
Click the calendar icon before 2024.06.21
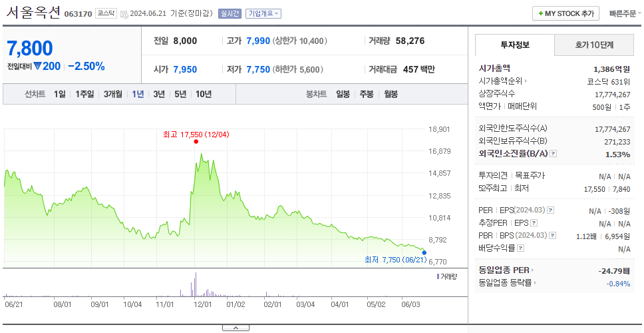(124, 14)
